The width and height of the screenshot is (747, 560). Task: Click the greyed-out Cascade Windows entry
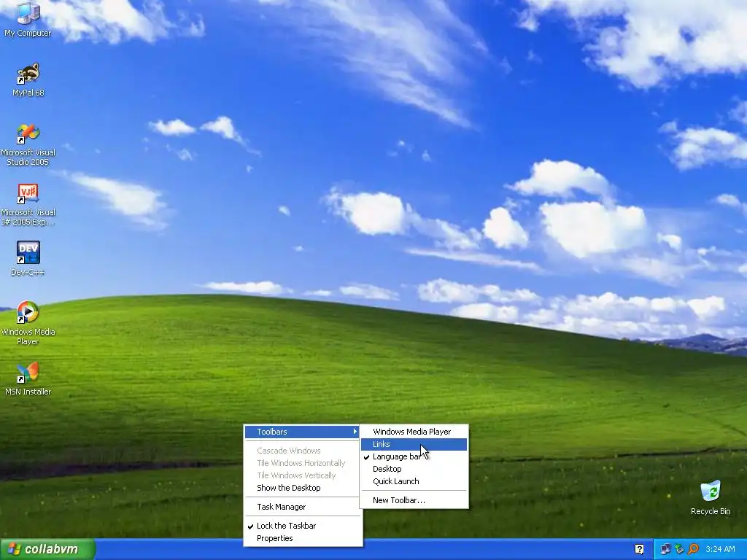point(303,451)
